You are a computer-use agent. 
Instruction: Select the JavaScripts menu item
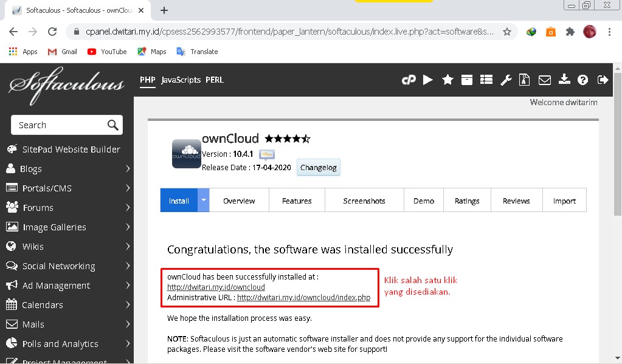pos(181,80)
